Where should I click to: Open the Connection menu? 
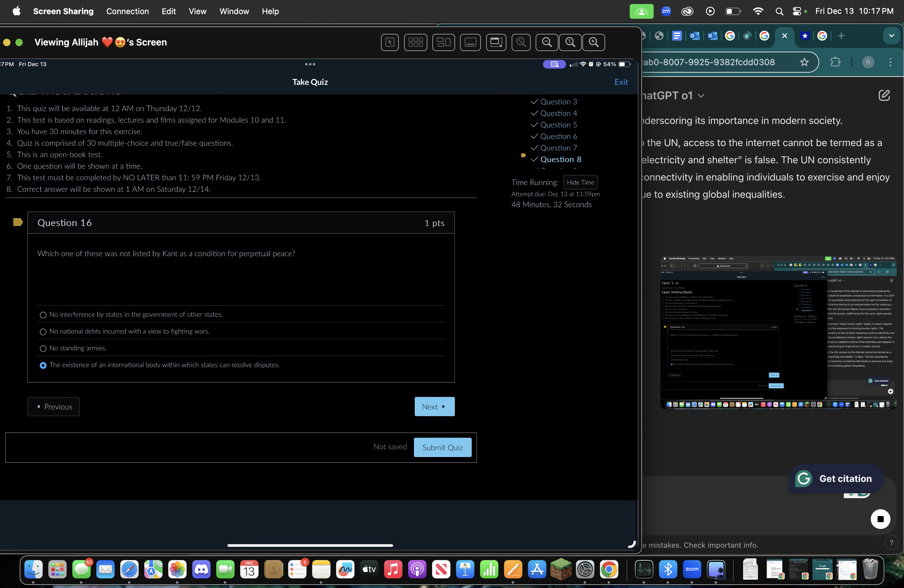point(128,11)
